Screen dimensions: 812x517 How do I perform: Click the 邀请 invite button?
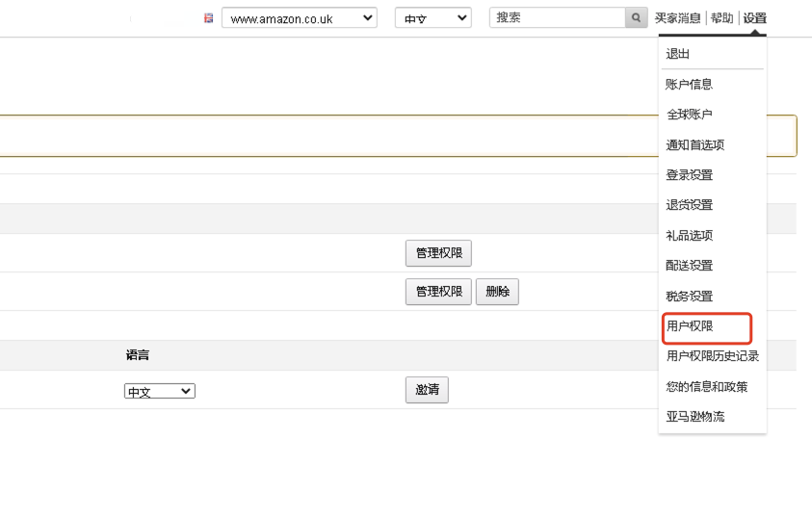coord(427,390)
